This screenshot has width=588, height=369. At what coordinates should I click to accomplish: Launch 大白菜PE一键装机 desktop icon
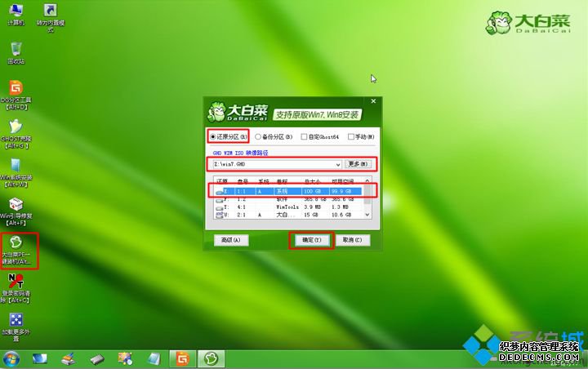tap(16, 251)
